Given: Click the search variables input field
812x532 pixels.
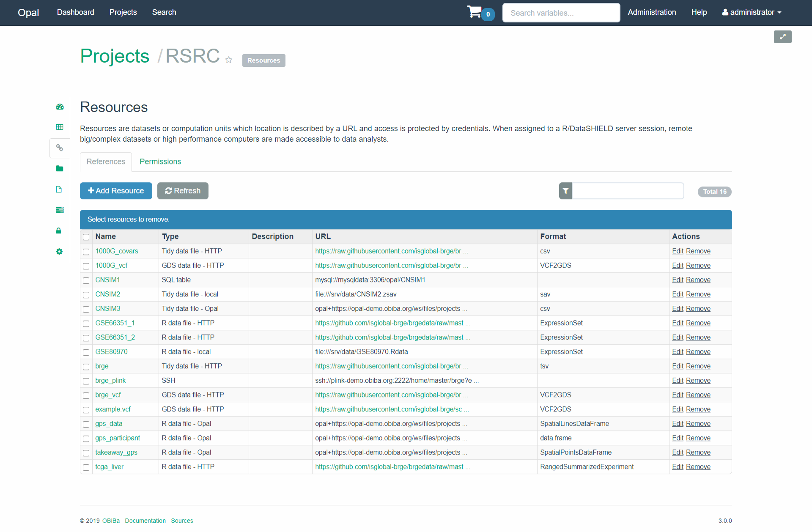Looking at the screenshot, I should tap(560, 12).
